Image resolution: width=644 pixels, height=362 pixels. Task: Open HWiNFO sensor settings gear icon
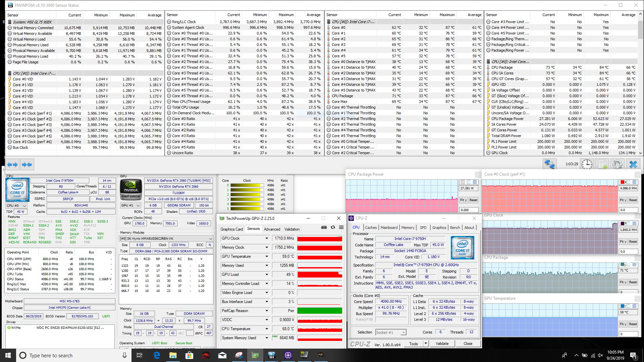[617, 164]
